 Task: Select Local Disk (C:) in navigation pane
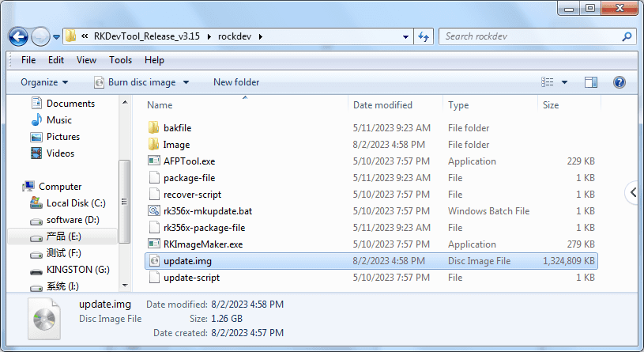pyautogui.click(x=76, y=203)
